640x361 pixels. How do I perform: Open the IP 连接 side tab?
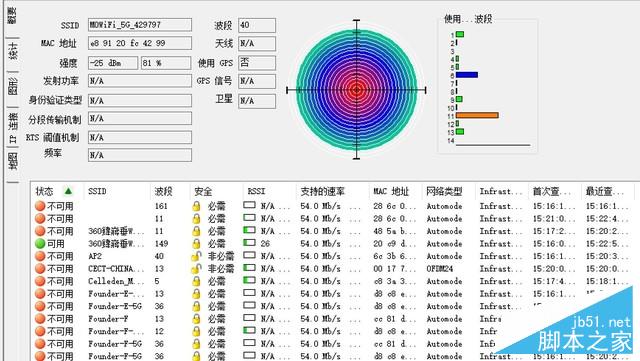13,128
